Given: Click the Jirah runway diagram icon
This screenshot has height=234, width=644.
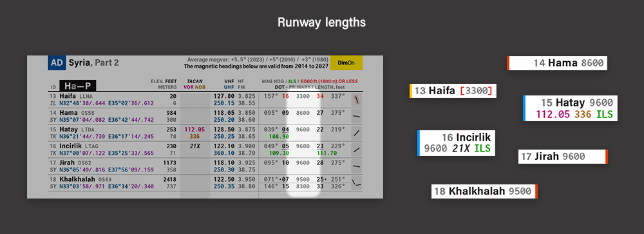Looking at the screenshot, I should (357, 166).
